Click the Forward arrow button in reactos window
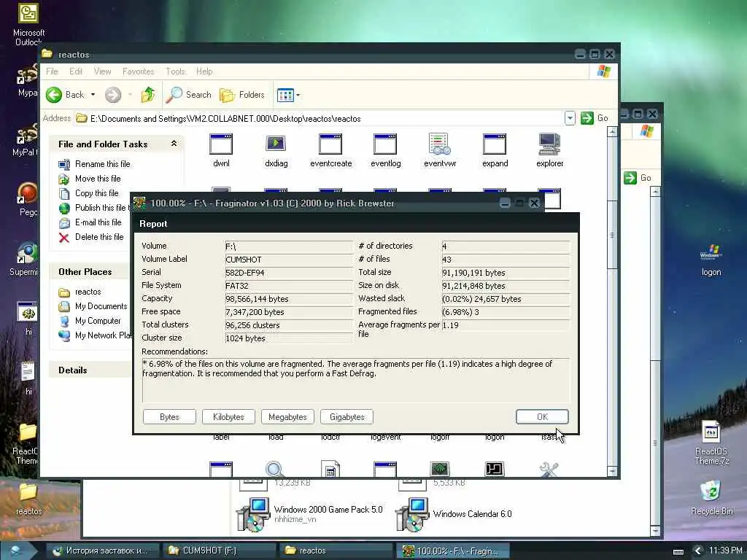 coord(113,95)
